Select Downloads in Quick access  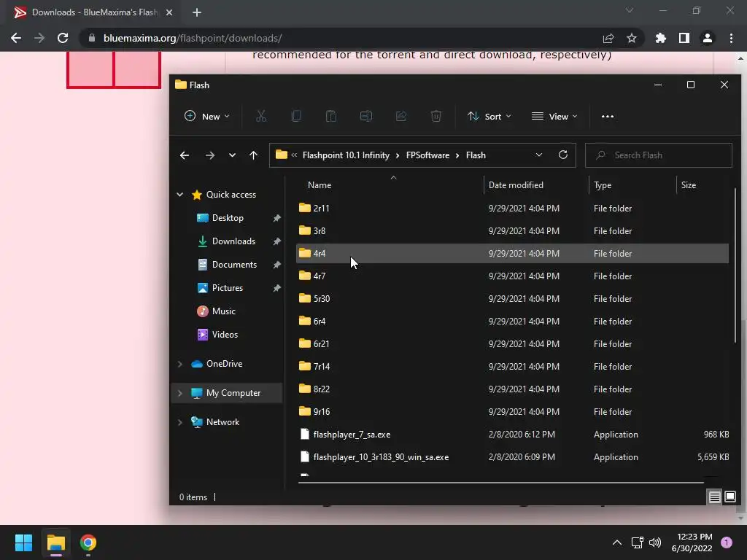click(233, 241)
